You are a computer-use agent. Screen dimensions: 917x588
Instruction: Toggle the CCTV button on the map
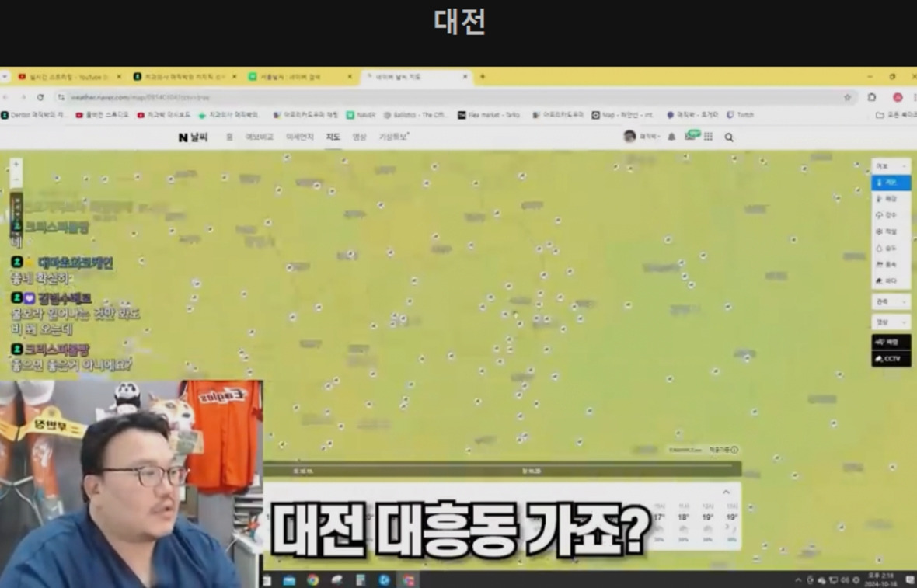pyautogui.click(x=891, y=358)
